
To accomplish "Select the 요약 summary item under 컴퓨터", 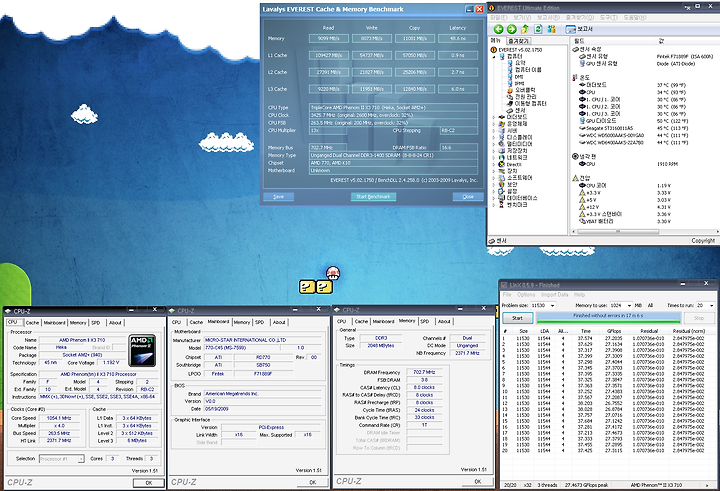I will pyautogui.click(x=517, y=63).
